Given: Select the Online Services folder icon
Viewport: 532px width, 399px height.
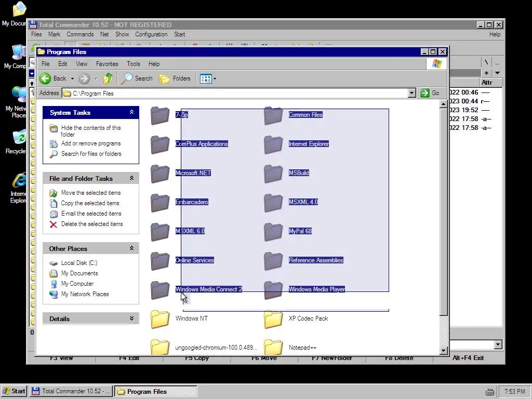Looking at the screenshot, I should click(x=160, y=261).
